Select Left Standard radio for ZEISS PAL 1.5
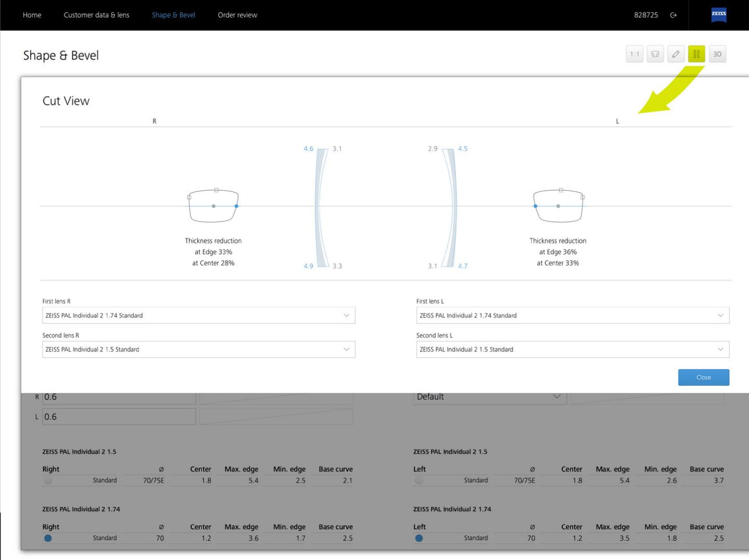The image size is (749, 560). tap(419, 480)
